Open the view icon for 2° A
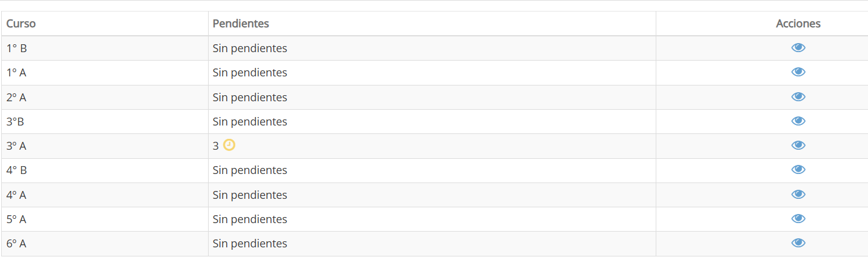This screenshot has width=868, height=271. tap(798, 97)
